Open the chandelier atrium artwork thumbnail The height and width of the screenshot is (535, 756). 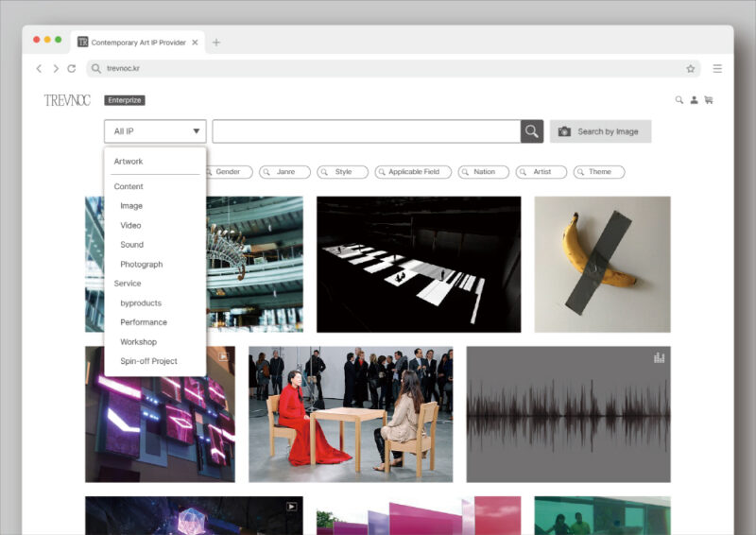tap(254, 265)
